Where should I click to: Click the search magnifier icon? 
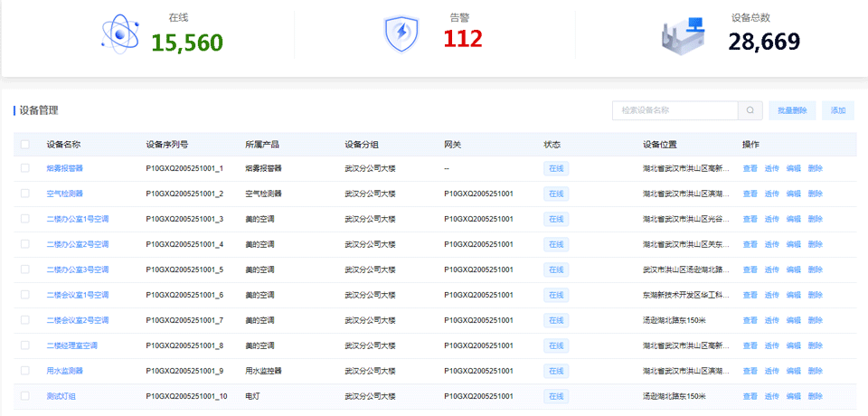click(750, 110)
